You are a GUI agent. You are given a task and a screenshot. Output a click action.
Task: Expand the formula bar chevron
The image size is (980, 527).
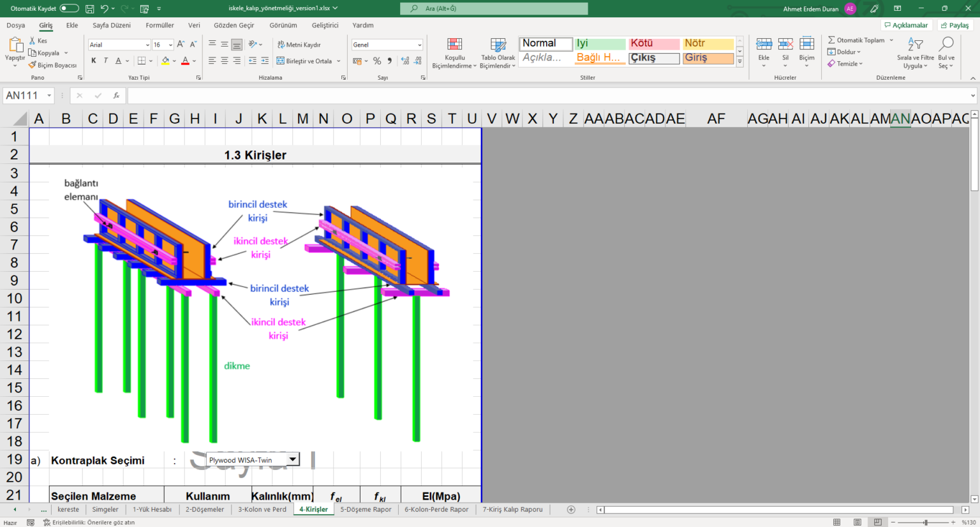coord(972,96)
